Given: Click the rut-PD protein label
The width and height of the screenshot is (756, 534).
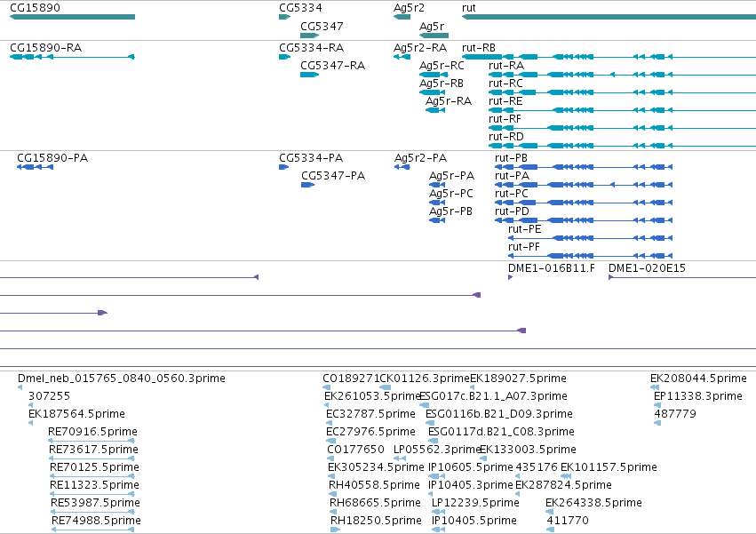Looking at the screenshot, I should pyautogui.click(x=512, y=211).
